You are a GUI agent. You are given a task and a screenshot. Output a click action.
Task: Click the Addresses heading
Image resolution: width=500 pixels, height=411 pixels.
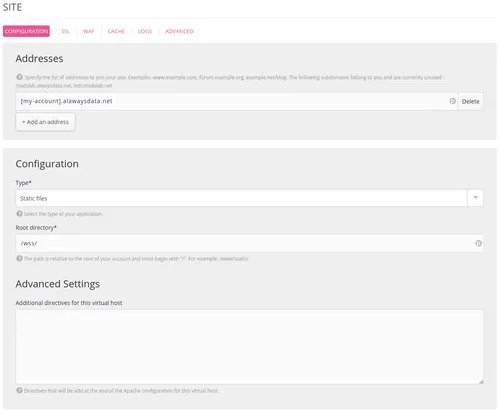point(39,58)
